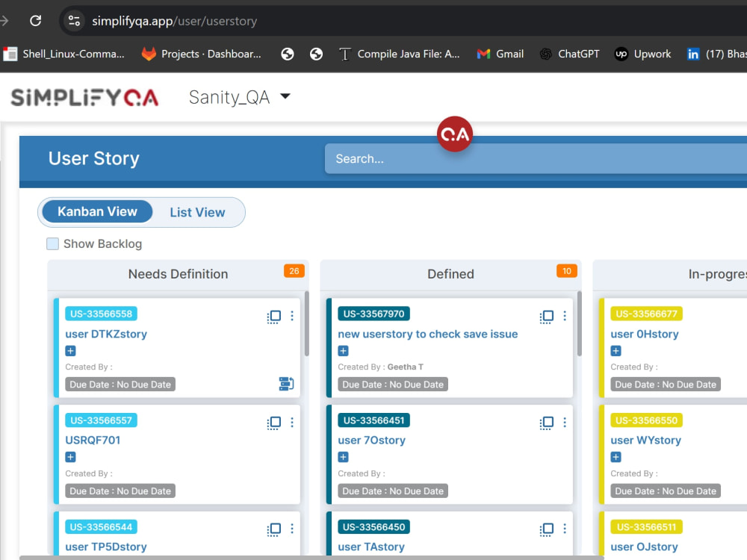Select card US-33566451 via select icon

(547, 423)
